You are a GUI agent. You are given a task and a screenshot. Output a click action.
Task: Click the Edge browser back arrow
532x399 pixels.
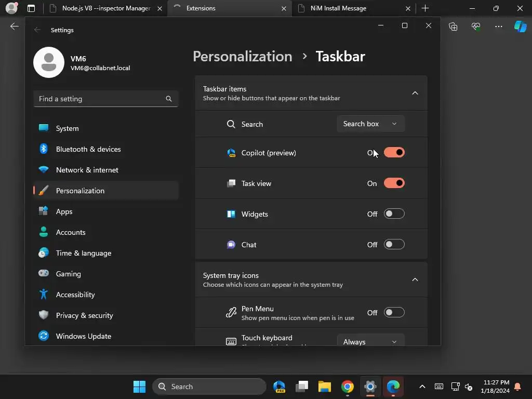click(14, 26)
